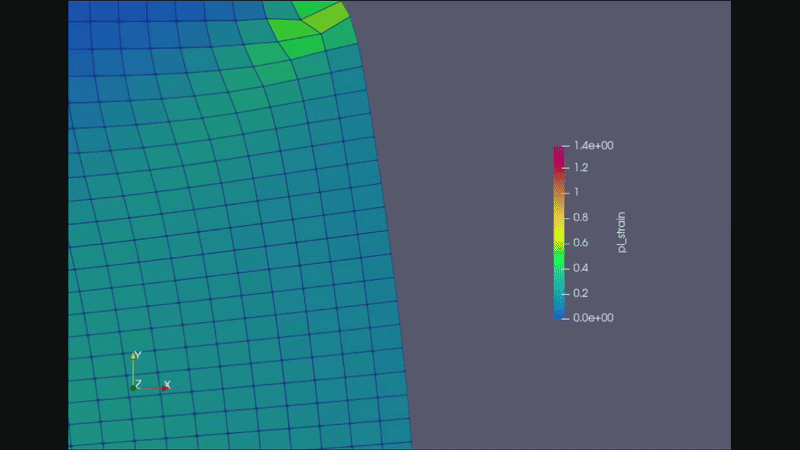Click the 1.2 tick label on legend
This screenshot has height=450, width=800.
580,168
